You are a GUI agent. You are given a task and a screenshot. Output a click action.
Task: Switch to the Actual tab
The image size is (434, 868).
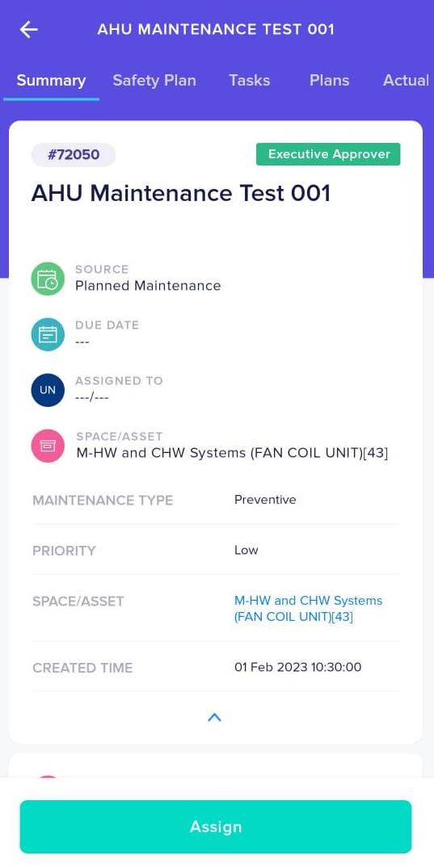coord(407,80)
